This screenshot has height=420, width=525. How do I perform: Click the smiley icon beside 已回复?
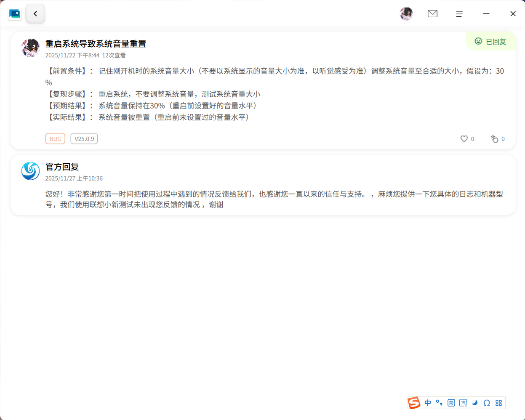click(478, 41)
